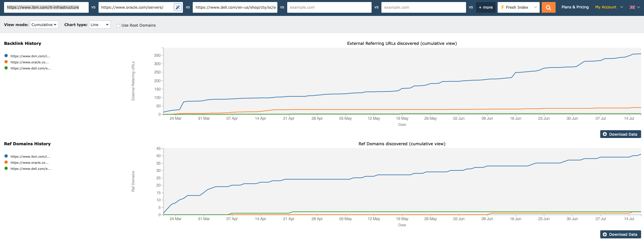Go to Plans & Pricing

click(x=575, y=7)
